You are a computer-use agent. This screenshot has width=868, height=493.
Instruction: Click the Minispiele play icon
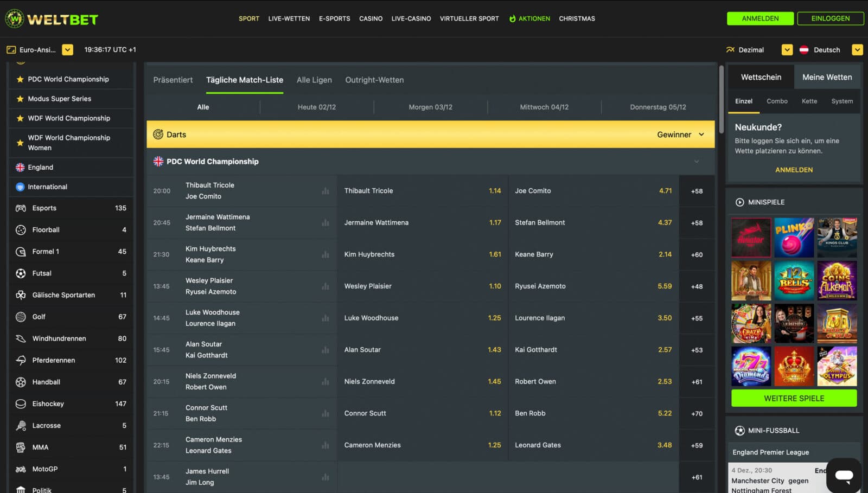[x=739, y=202]
